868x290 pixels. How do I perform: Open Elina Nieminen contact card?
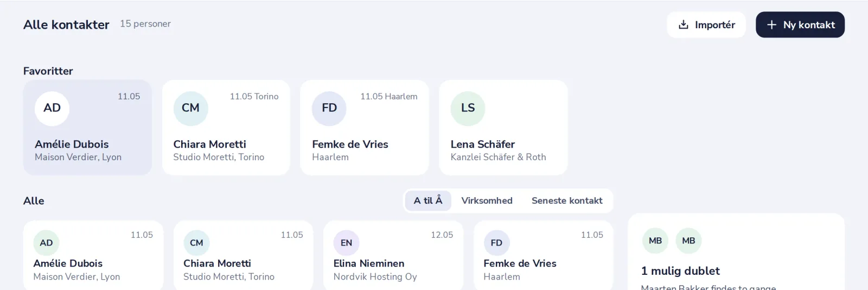click(x=393, y=255)
